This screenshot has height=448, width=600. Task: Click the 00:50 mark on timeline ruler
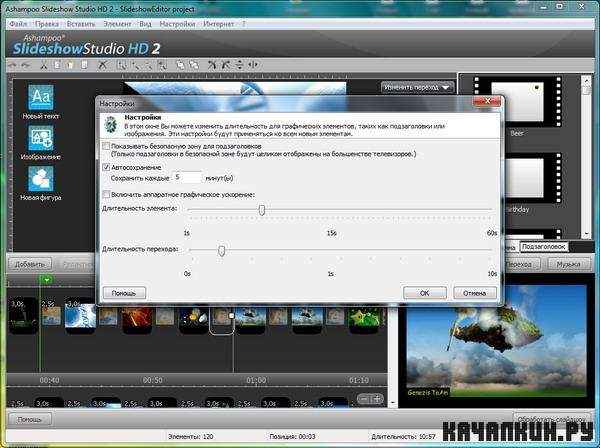coord(152,380)
